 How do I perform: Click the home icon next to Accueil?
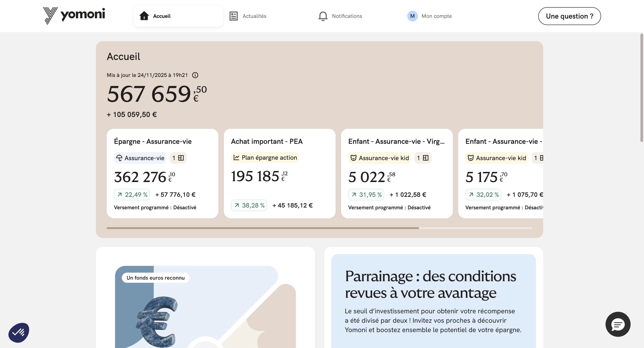pos(144,16)
